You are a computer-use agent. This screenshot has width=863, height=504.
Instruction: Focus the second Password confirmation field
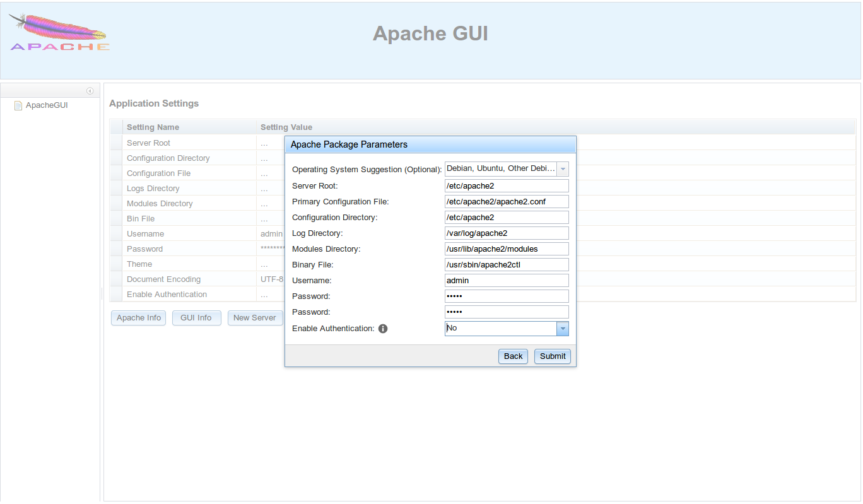(x=507, y=312)
